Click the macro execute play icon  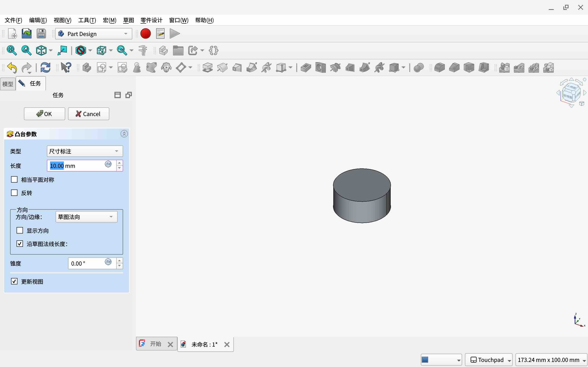click(175, 34)
